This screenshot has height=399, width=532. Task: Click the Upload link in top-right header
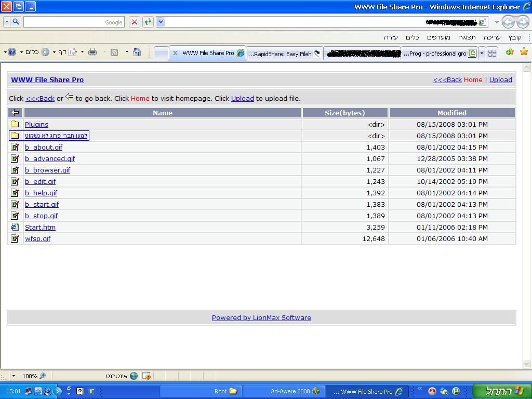pyautogui.click(x=500, y=79)
